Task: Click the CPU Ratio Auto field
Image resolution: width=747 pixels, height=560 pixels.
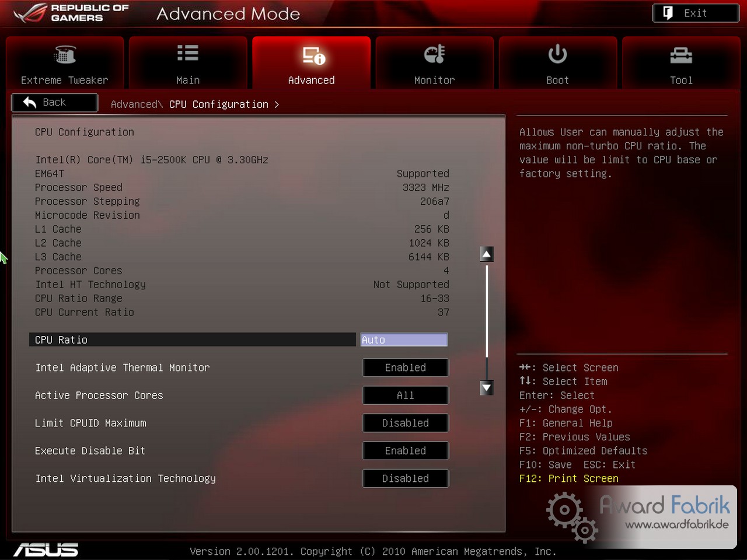Action: click(404, 339)
